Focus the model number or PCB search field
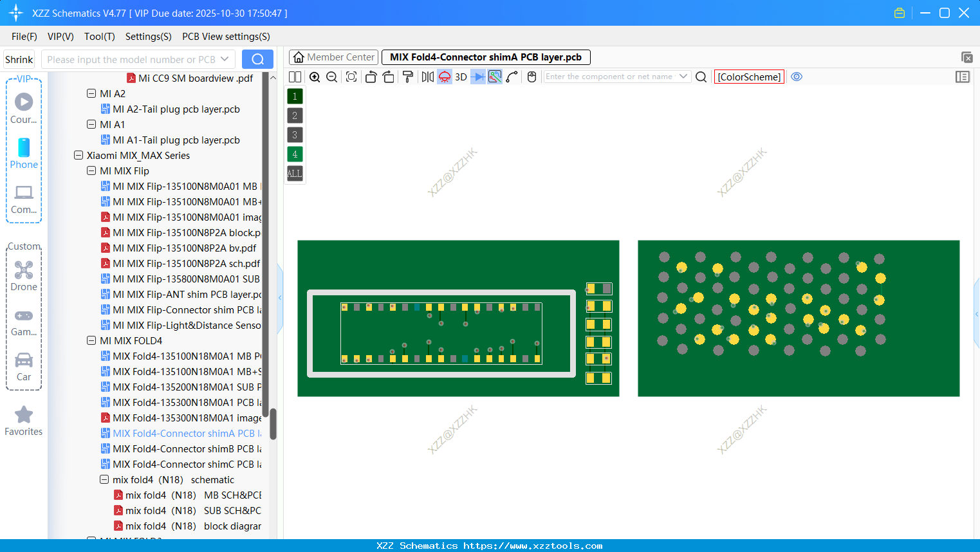This screenshot has height=552, width=980. 131,59
